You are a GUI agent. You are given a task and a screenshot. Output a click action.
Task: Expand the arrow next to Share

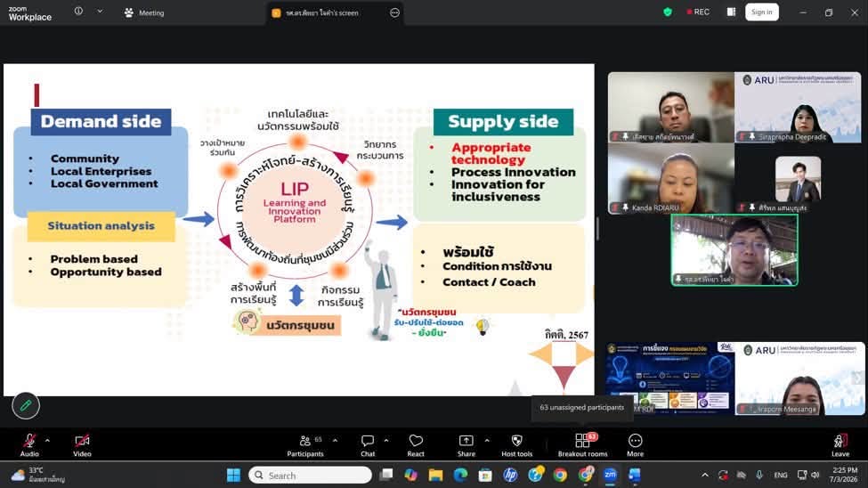487,441
